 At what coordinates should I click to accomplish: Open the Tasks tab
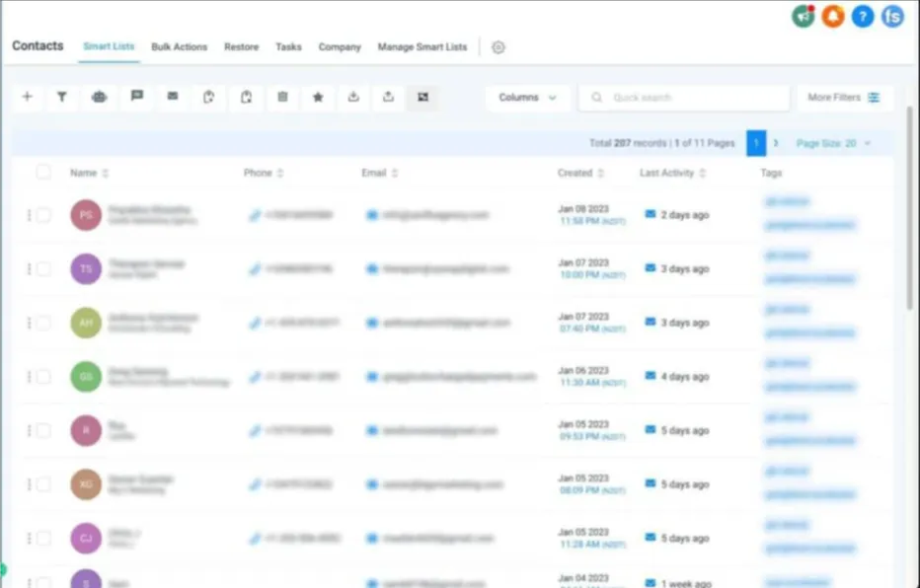288,47
